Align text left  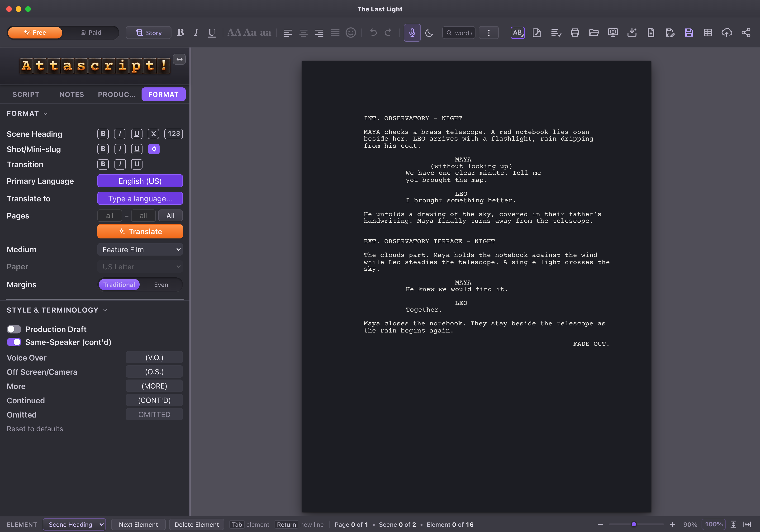[288, 33]
